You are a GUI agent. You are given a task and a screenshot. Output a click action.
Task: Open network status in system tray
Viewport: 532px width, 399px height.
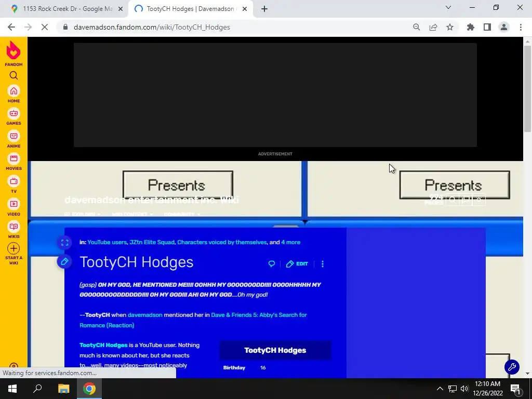tap(453, 389)
